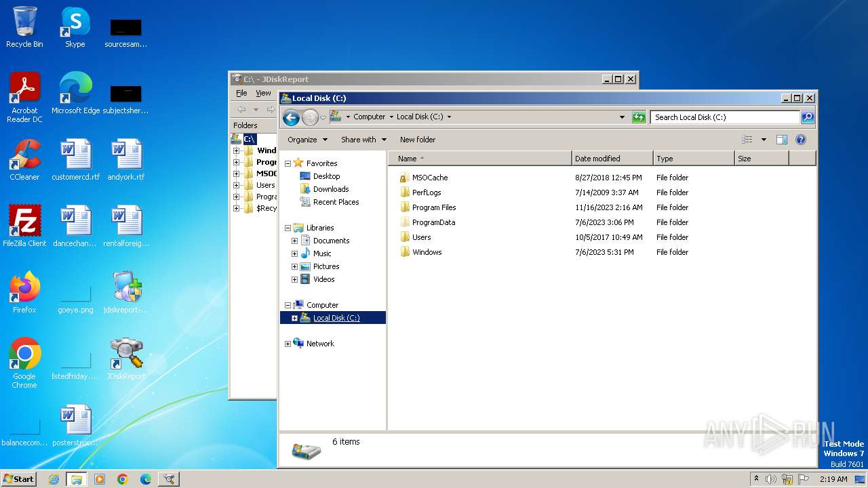Viewport: 868px width, 488px height.
Task: Open Explorer Help icon
Action: (x=800, y=140)
